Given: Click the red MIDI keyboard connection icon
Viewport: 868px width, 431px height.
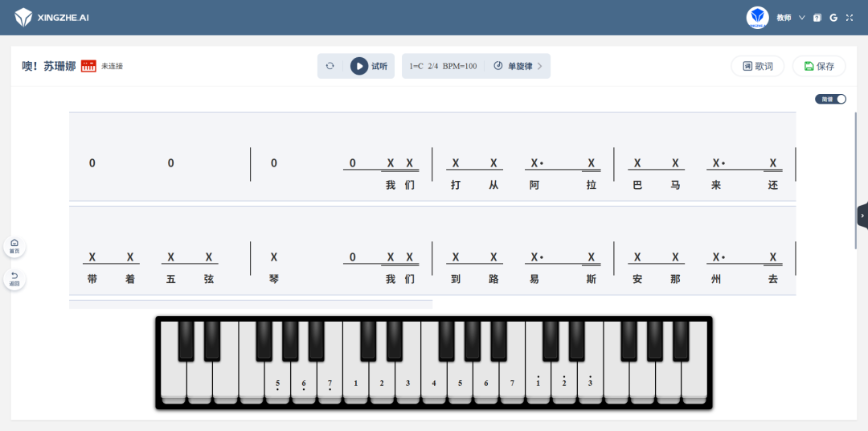Looking at the screenshot, I should [x=88, y=66].
